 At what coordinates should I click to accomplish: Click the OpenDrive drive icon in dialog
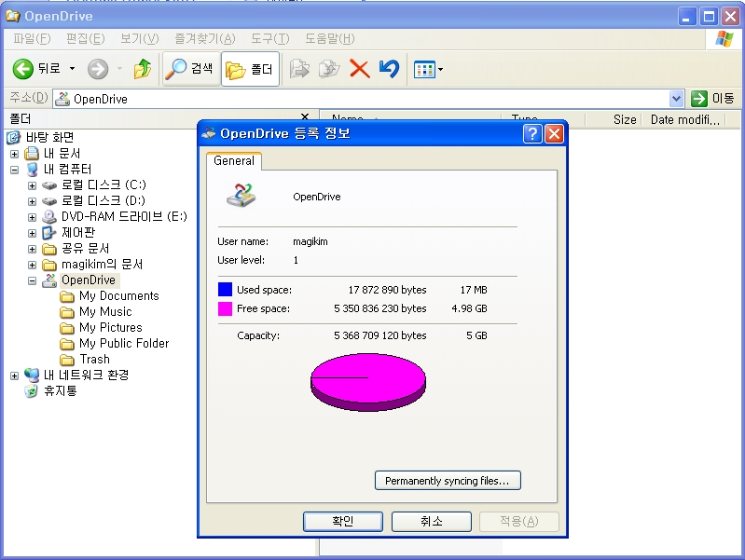click(241, 196)
